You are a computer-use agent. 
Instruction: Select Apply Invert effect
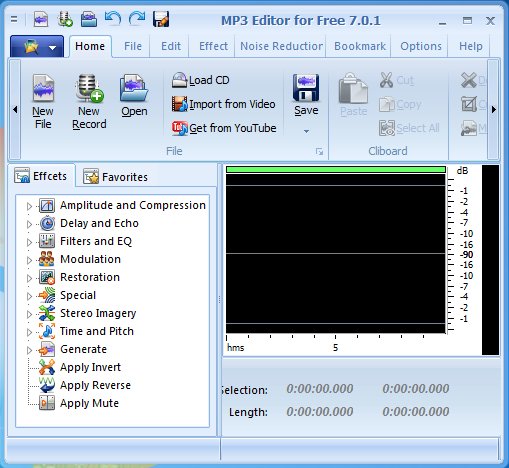pyautogui.click(x=91, y=367)
